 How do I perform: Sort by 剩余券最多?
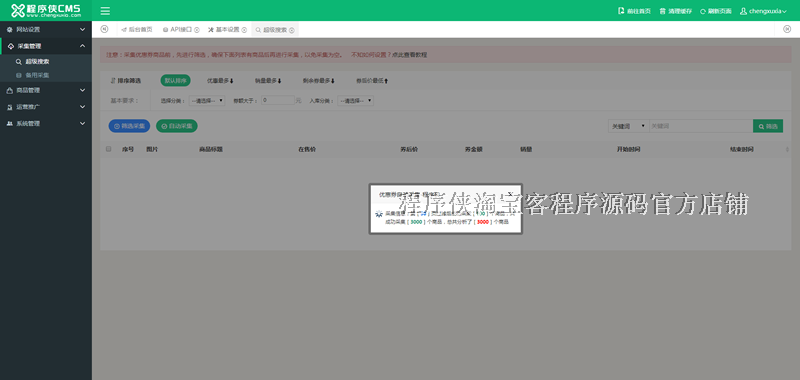pos(319,81)
